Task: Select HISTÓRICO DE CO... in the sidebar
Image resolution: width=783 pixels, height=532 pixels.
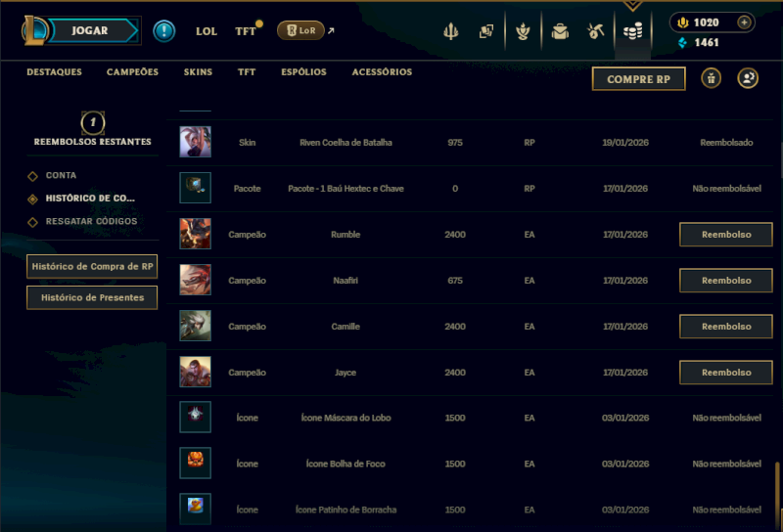Action: pyautogui.click(x=90, y=199)
